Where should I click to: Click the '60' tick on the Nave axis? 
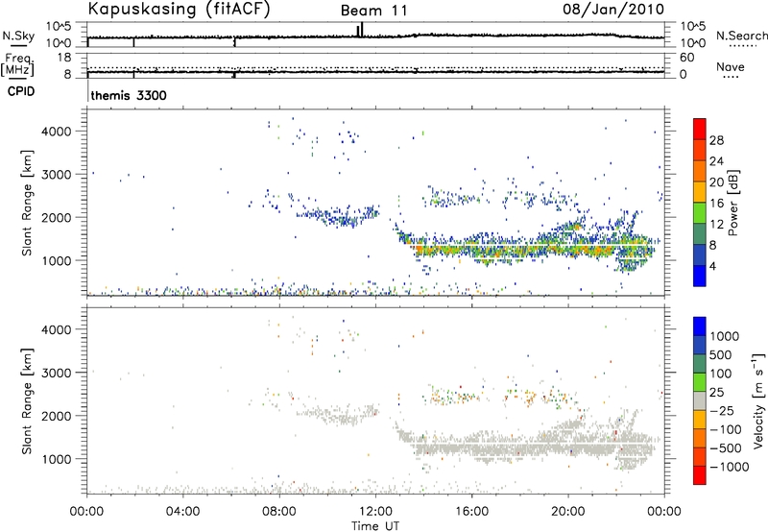coord(686,58)
